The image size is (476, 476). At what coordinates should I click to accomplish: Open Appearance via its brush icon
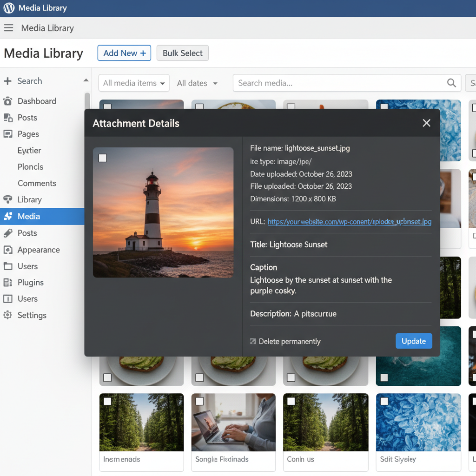(8, 250)
